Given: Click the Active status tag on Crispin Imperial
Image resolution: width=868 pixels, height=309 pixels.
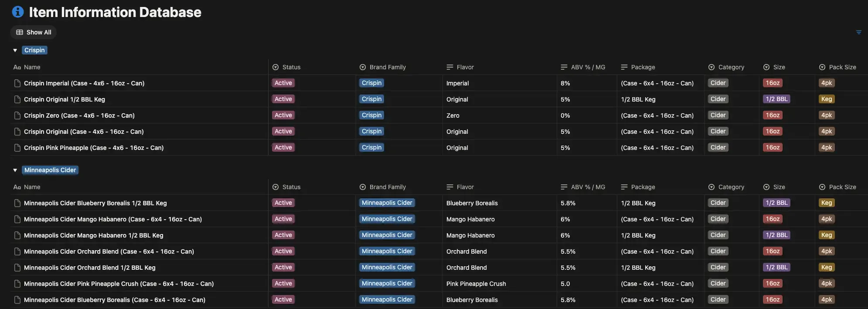Looking at the screenshot, I should (x=283, y=83).
